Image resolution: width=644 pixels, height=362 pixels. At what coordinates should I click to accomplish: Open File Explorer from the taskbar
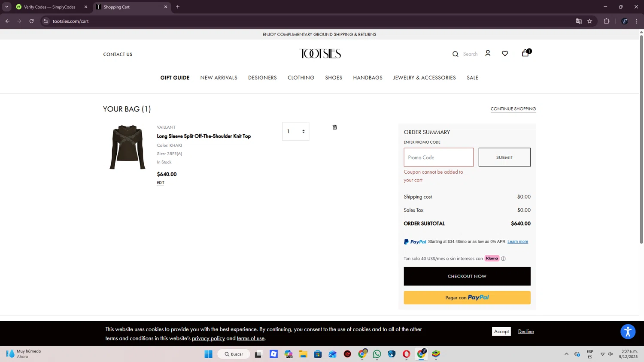point(303,354)
